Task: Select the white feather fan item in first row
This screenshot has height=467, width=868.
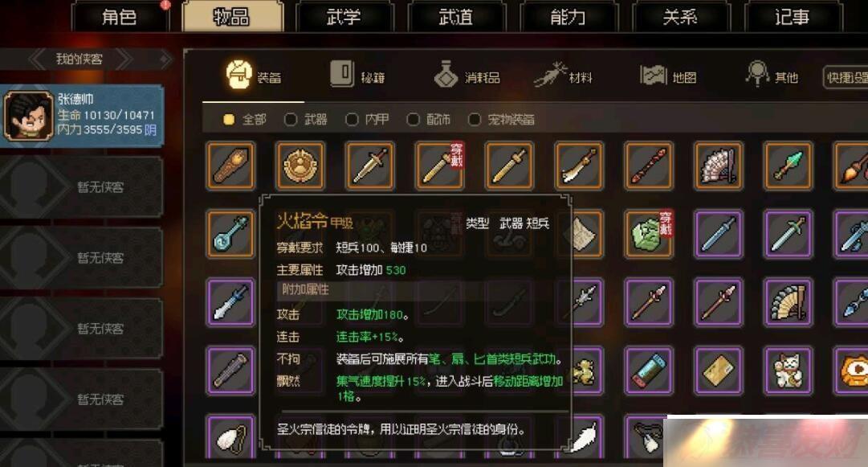Action: [x=718, y=165]
